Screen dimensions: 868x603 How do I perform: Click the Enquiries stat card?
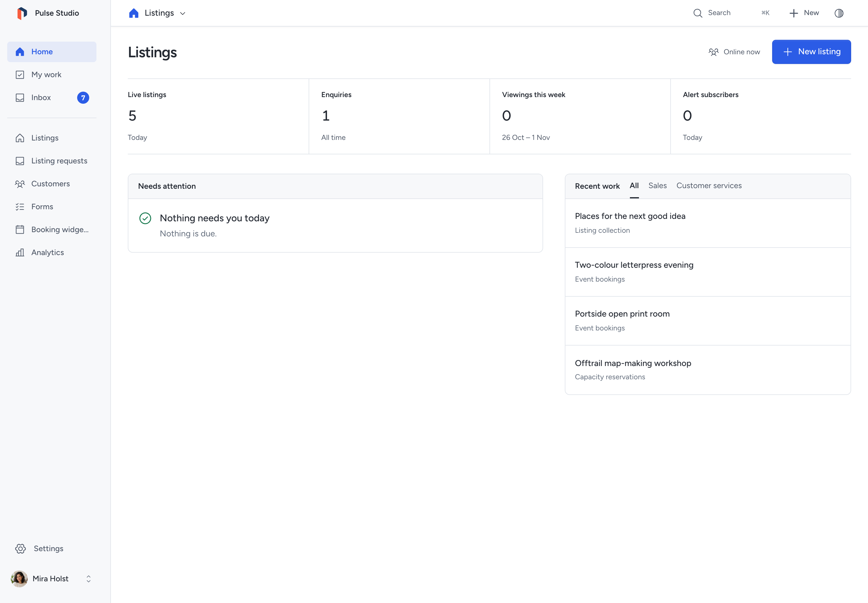point(399,116)
